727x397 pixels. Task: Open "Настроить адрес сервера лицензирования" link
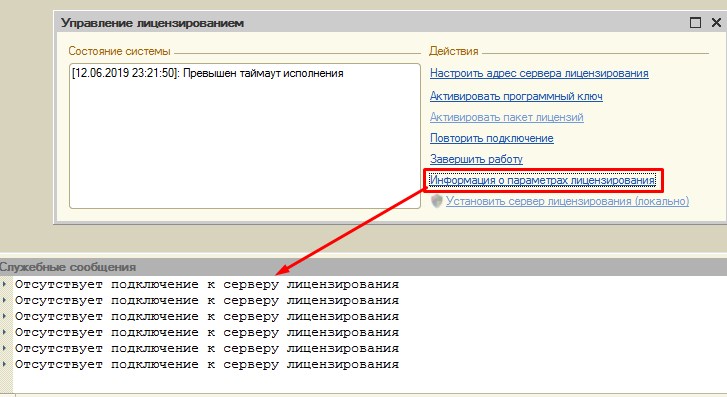pyautogui.click(x=539, y=73)
